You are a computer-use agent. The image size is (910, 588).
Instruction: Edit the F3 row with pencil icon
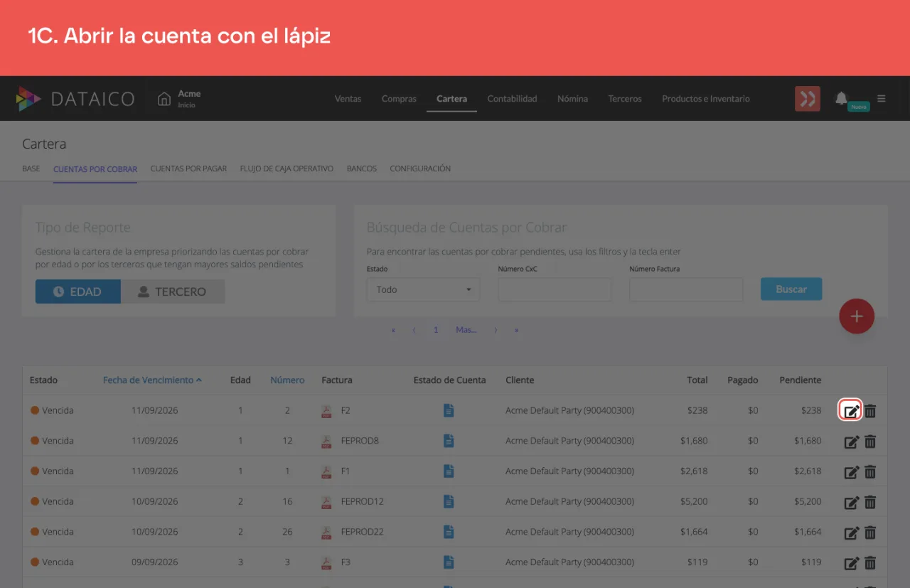point(851,562)
